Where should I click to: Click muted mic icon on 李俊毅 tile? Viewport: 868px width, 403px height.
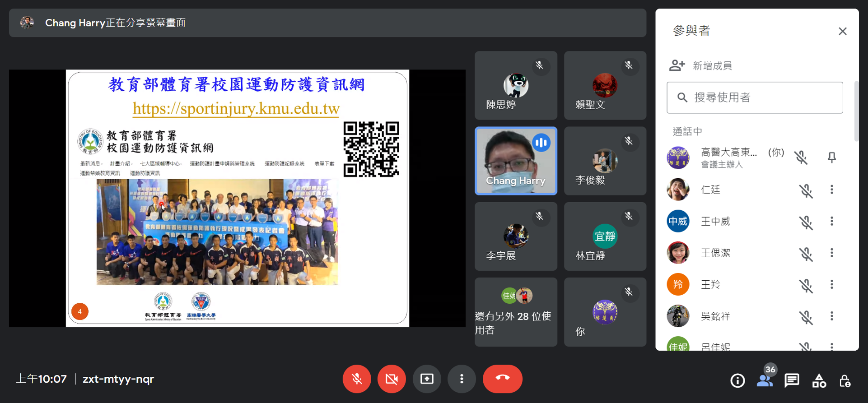click(629, 141)
